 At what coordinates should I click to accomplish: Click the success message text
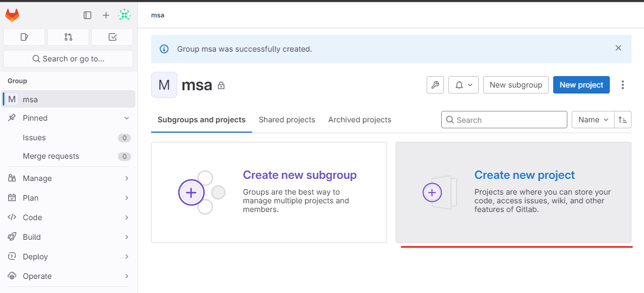tap(245, 49)
